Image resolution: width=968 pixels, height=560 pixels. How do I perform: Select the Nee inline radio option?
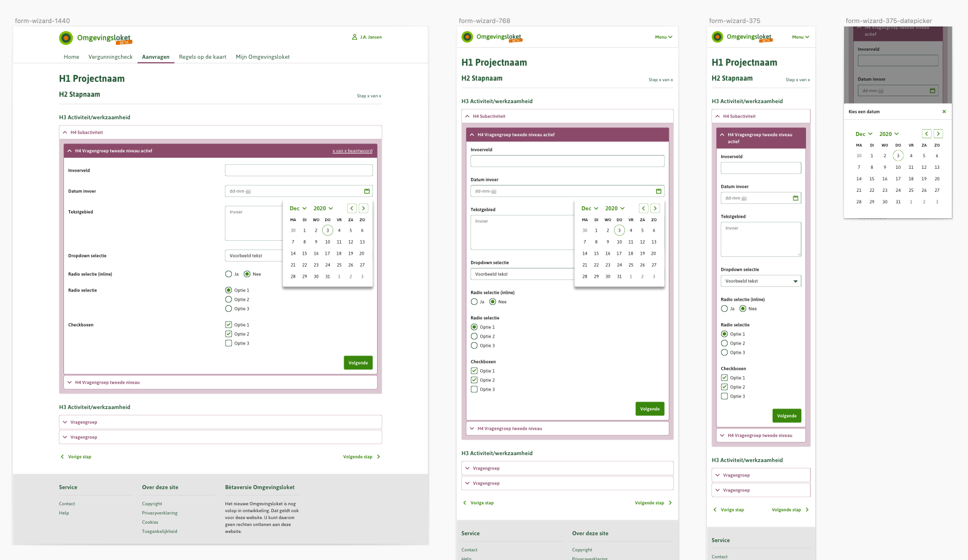247,274
